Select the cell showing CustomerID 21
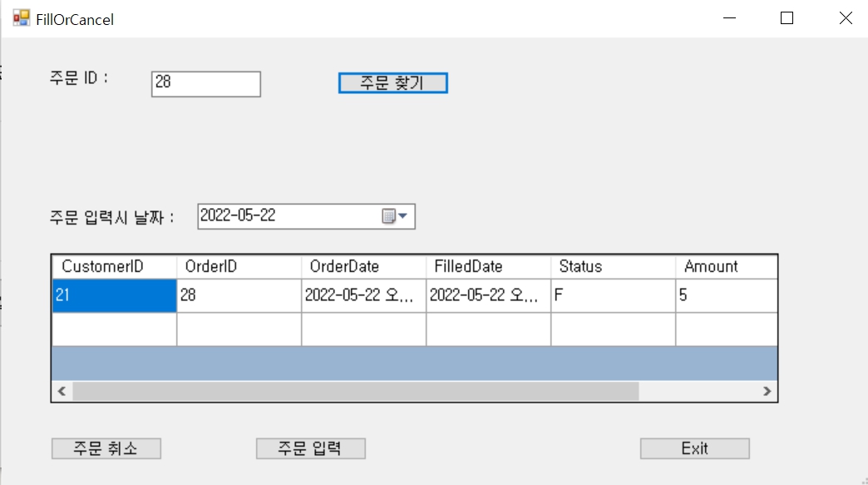 tap(112, 295)
